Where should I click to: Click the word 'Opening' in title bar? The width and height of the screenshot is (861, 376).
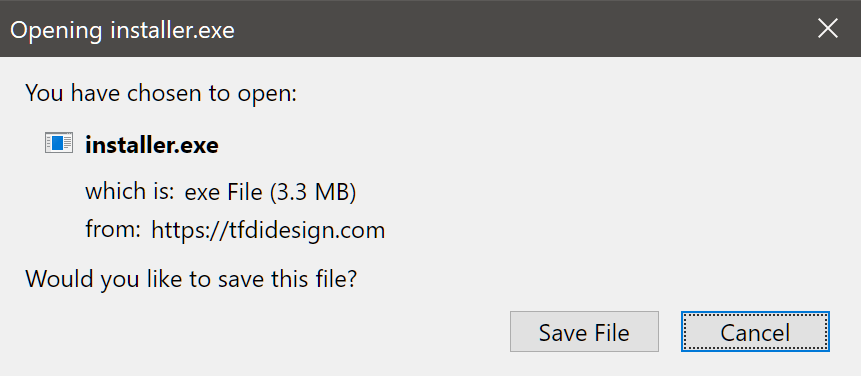[x=56, y=31]
